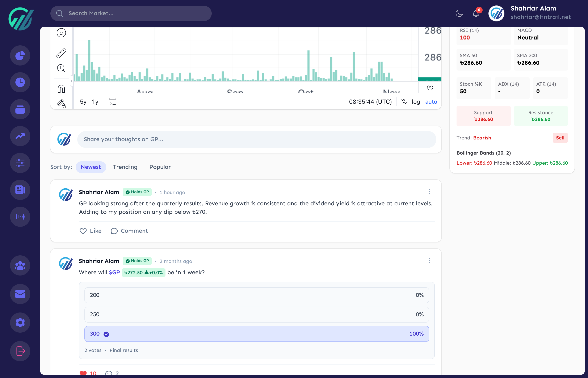Open options menu on the newest post
This screenshot has height=378, width=588.
[429, 192]
